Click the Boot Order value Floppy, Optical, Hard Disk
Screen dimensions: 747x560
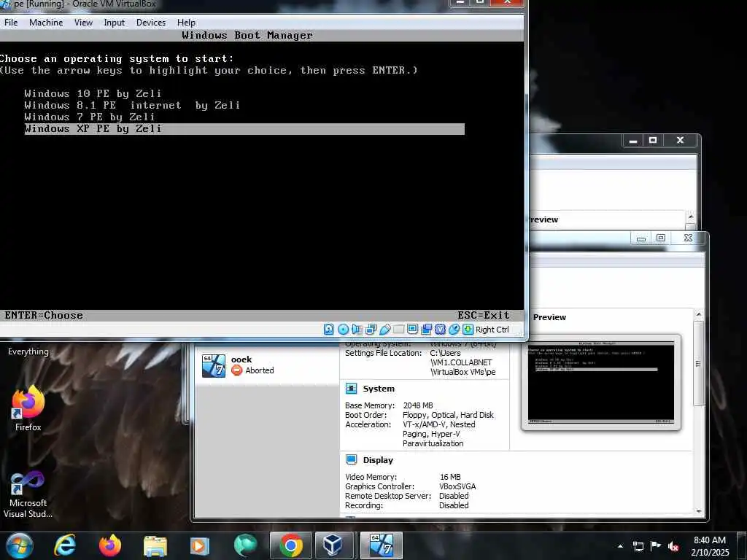pyautogui.click(x=449, y=415)
